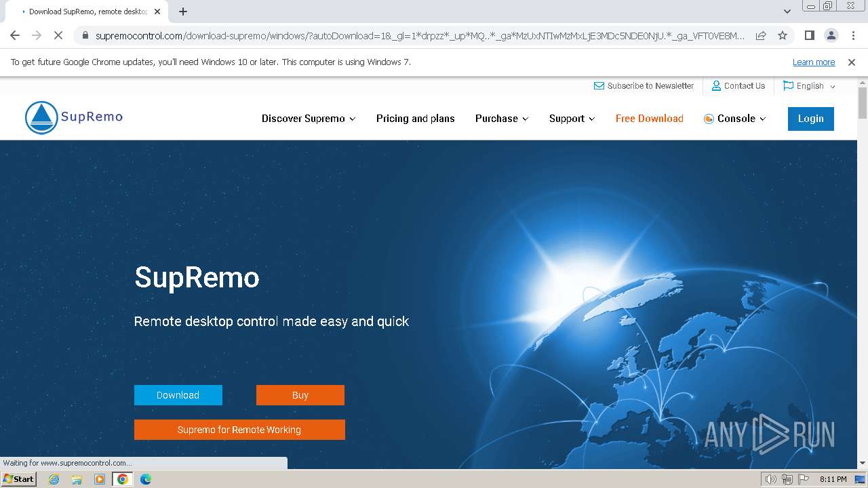Stop loading the page
Viewport: 868px width, 488px height.
(x=59, y=35)
